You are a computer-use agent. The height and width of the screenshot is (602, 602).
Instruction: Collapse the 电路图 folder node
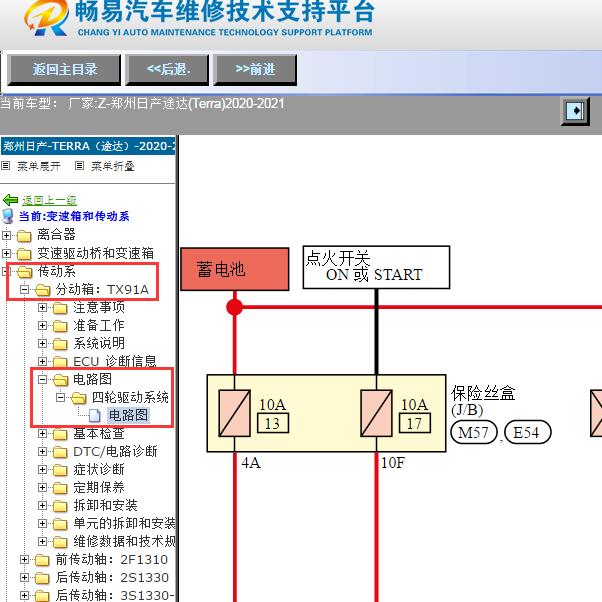pyautogui.click(x=42, y=379)
